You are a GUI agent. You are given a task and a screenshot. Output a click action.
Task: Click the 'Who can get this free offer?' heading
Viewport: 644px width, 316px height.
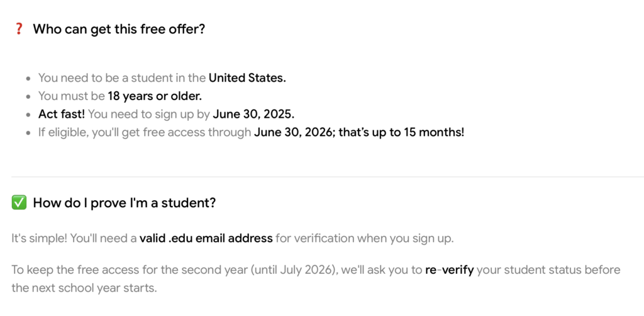click(x=119, y=29)
